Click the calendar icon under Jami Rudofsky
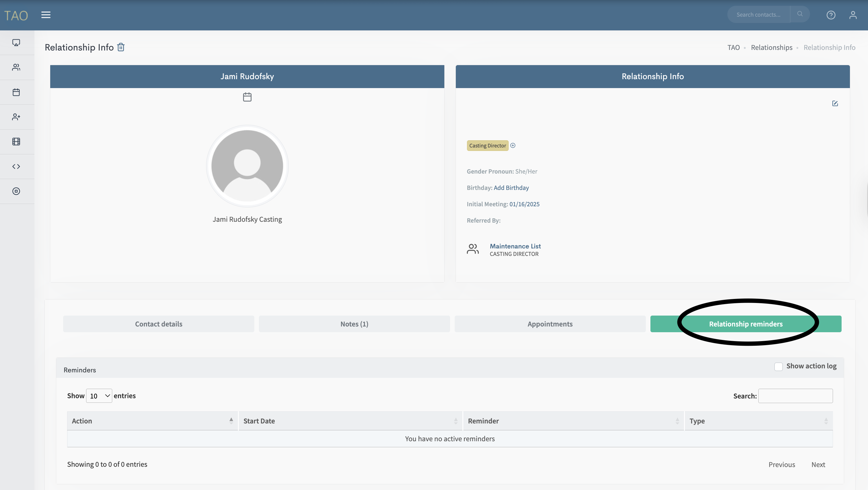 pos(247,97)
